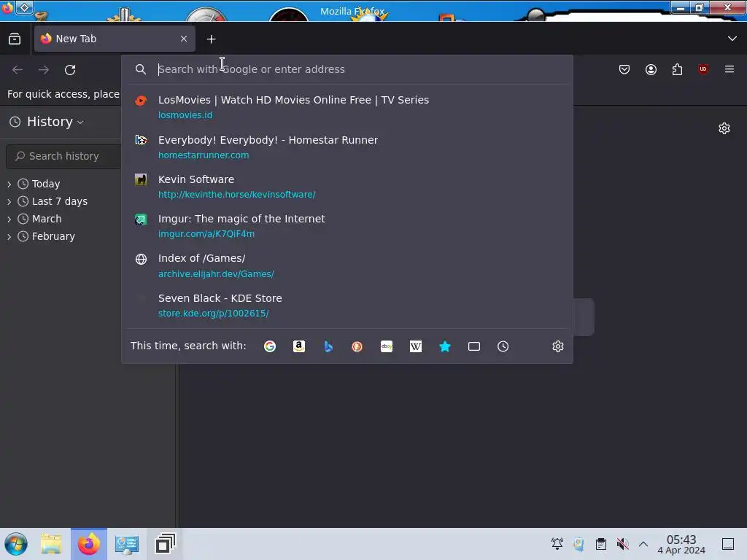747x560 pixels.
Task: Open the Start menu orb
Action: [x=16, y=544]
